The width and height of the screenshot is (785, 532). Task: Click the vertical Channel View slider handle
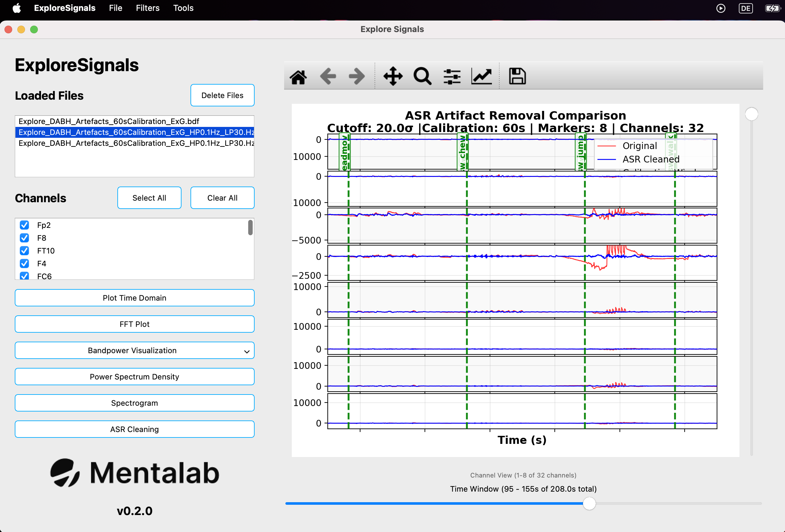751,114
